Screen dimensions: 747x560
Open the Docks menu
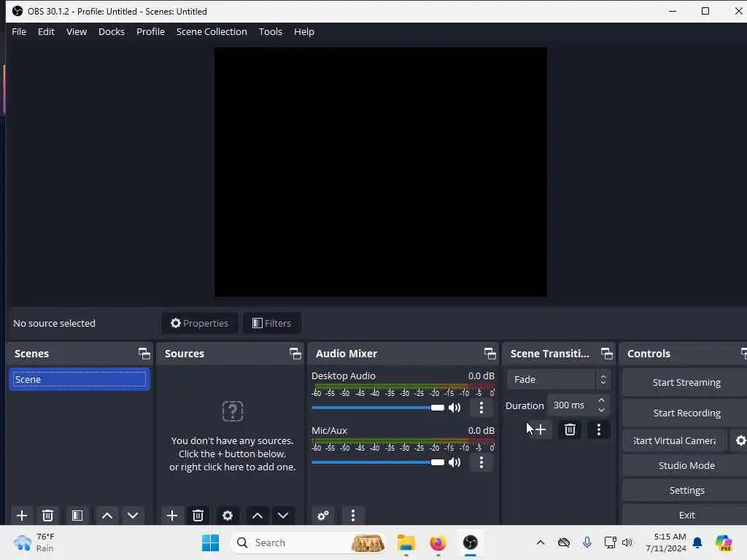coord(112,31)
